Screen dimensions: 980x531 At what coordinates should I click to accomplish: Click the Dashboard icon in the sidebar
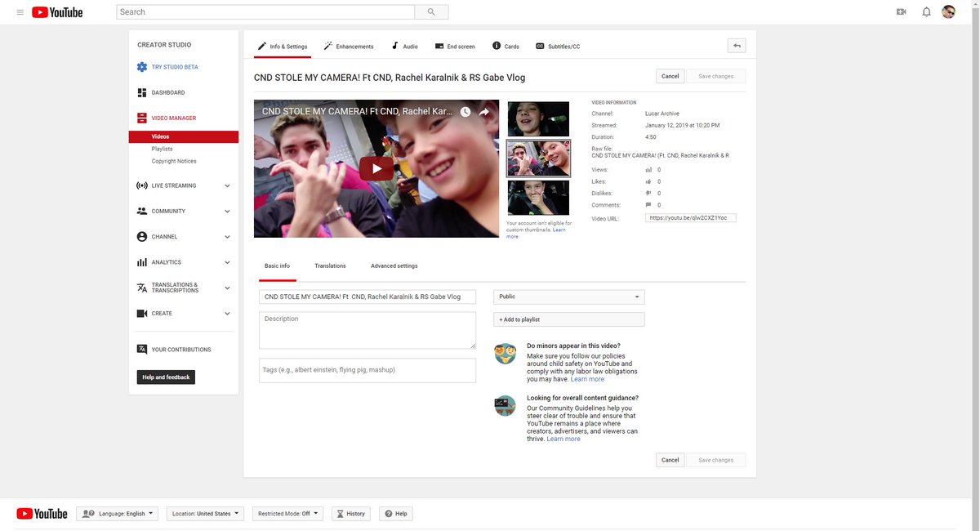click(x=142, y=92)
